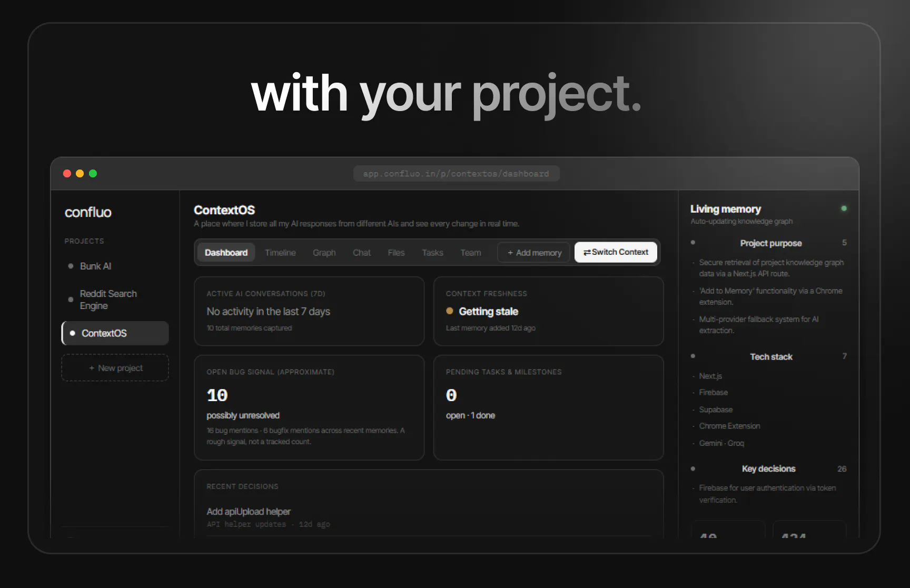Click 'API helper updates · 12d ago' text
This screenshot has width=910, height=588.
268,524
